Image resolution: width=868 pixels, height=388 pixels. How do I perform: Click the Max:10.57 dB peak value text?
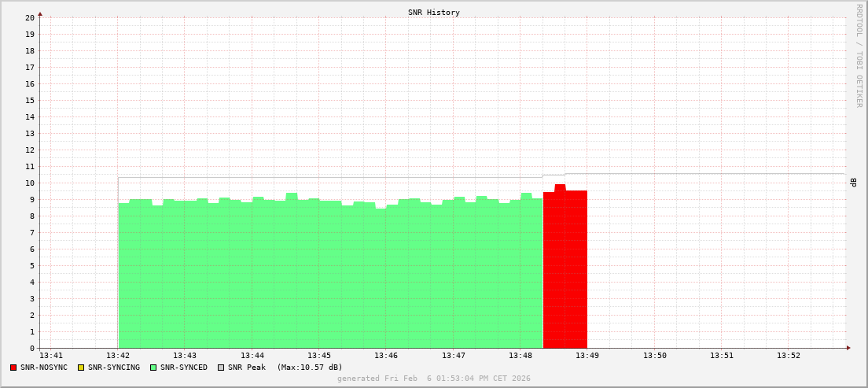click(310, 368)
